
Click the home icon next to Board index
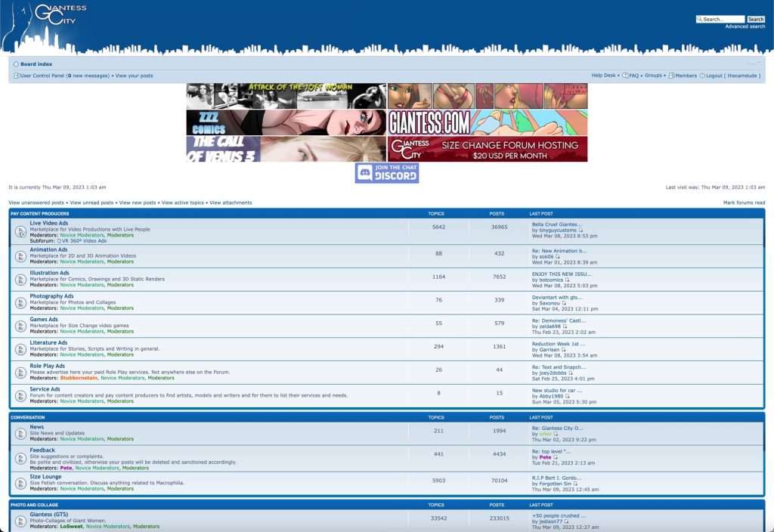click(16, 64)
